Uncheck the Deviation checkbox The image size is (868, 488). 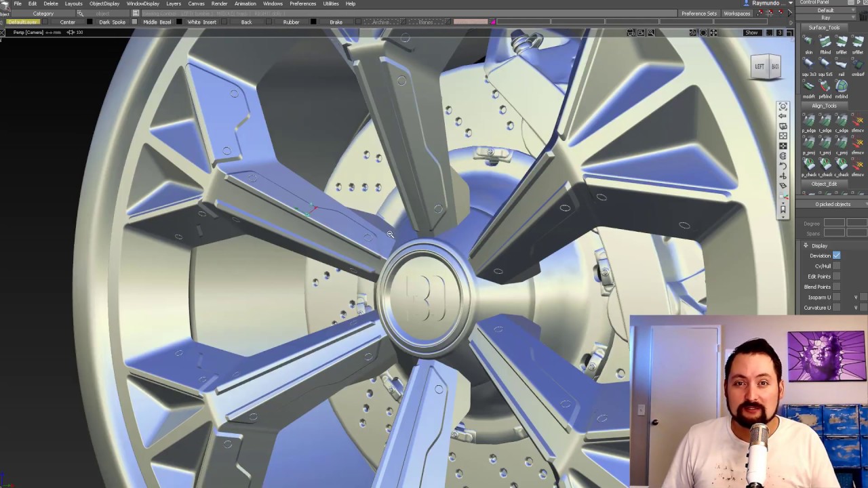pos(837,255)
